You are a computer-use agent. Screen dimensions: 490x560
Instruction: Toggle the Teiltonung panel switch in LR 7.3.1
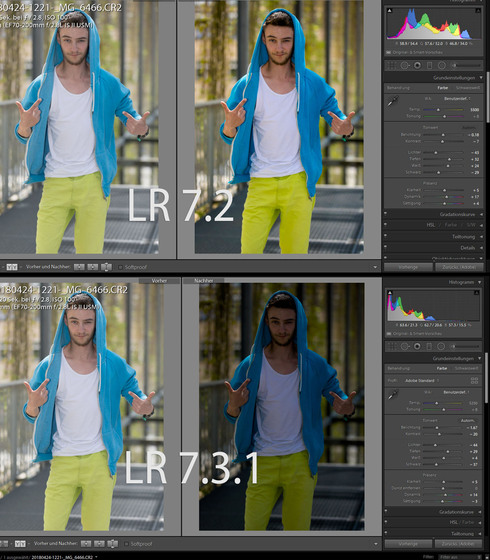[x=386, y=533]
